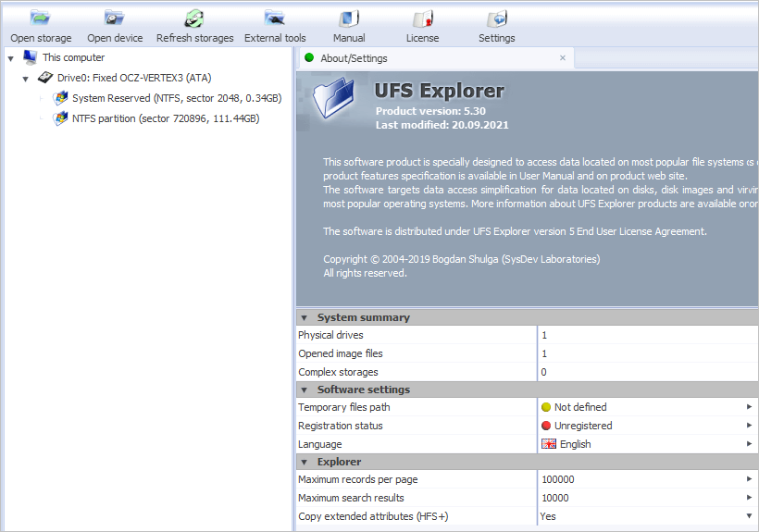Click the Manual label
This screenshot has height=532, width=759.
[x=349, y=38]
